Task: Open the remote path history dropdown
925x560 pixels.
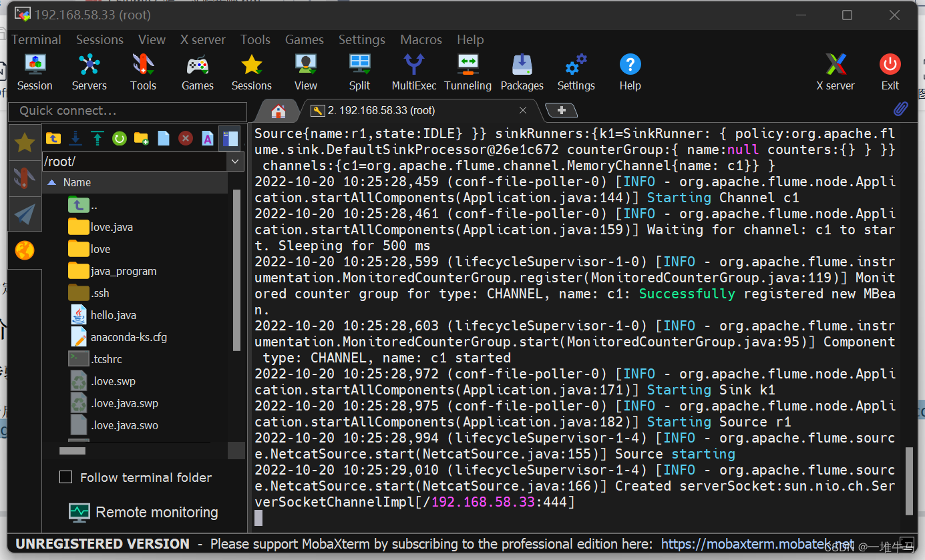Action: coord(235,161)
